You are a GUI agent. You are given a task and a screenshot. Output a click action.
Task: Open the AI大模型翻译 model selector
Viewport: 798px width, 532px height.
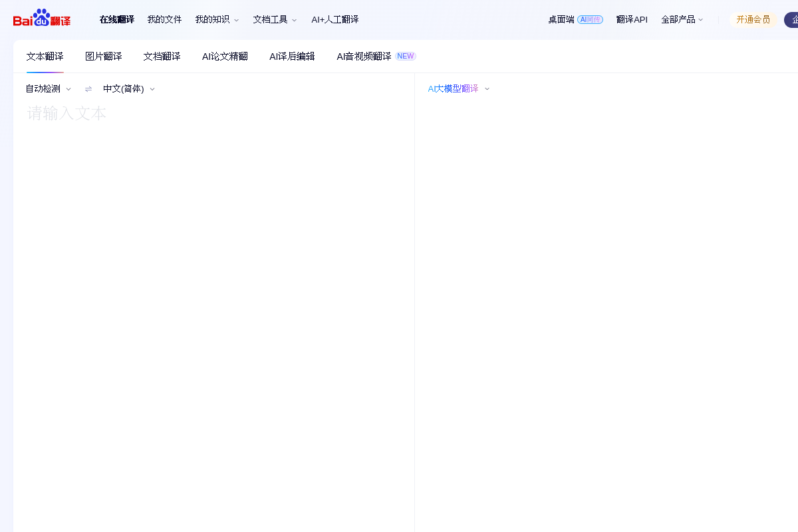point(458,88)
